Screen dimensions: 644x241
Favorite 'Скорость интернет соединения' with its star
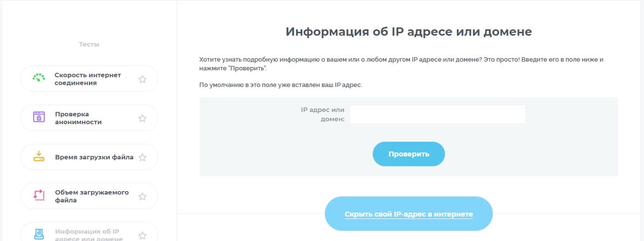142,79
